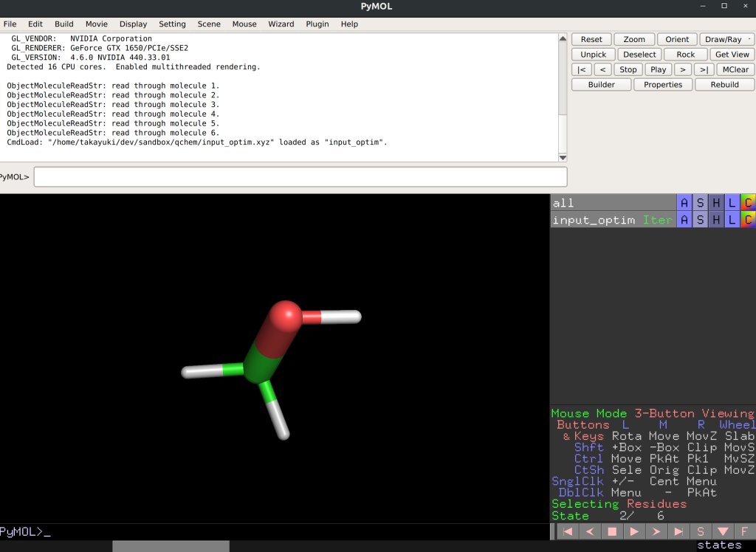Viewport: 756px width, 552px height.
Task: Open the Build menu
Action: [64, 24]
